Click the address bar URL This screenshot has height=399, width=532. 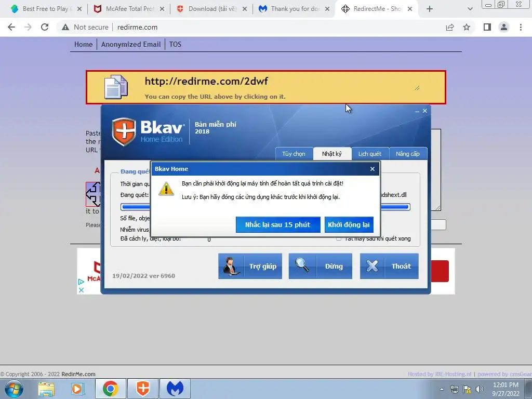pos(137,27)
